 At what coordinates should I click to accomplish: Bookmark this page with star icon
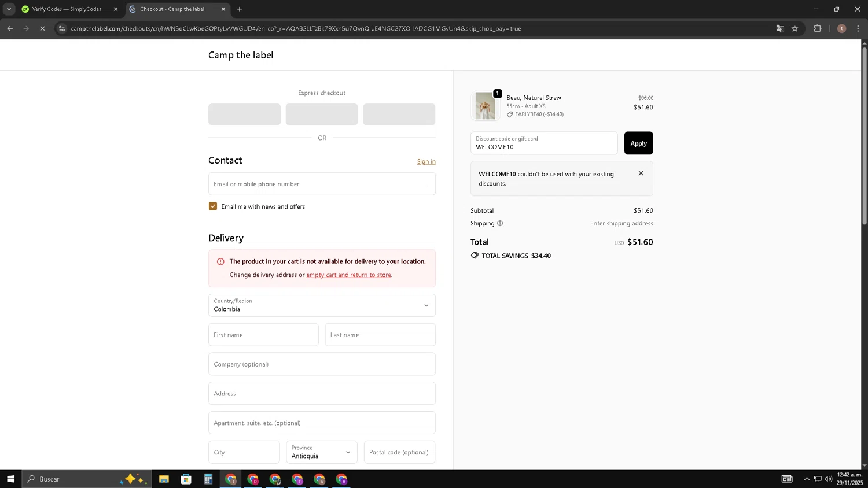coord(795,28)
